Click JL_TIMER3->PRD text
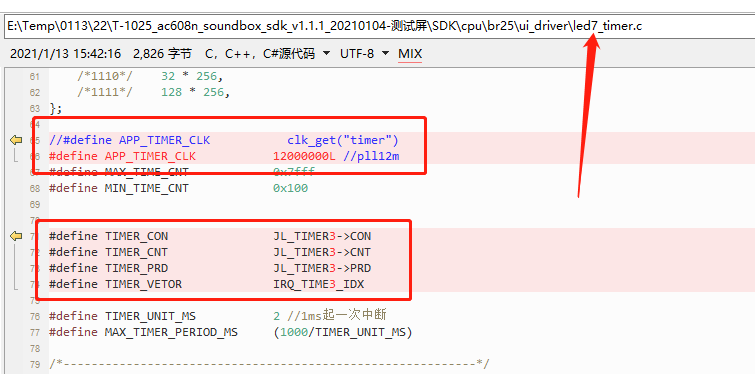Image resolution: width=755 pixels, height=374 pixels. click(x=322, y=268)
